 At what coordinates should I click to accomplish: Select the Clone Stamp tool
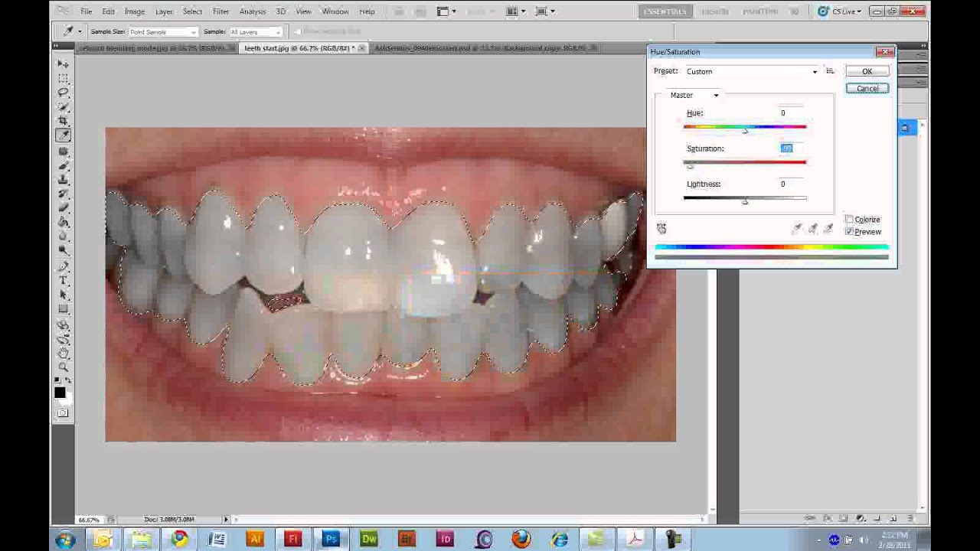pyautogui.click(x=63, y=181)
